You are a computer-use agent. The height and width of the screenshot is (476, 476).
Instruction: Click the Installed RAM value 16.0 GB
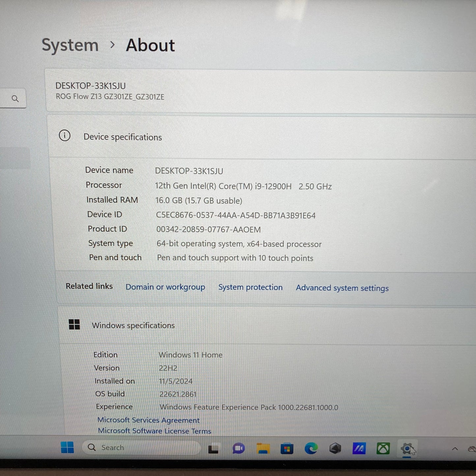pos(199,201)
